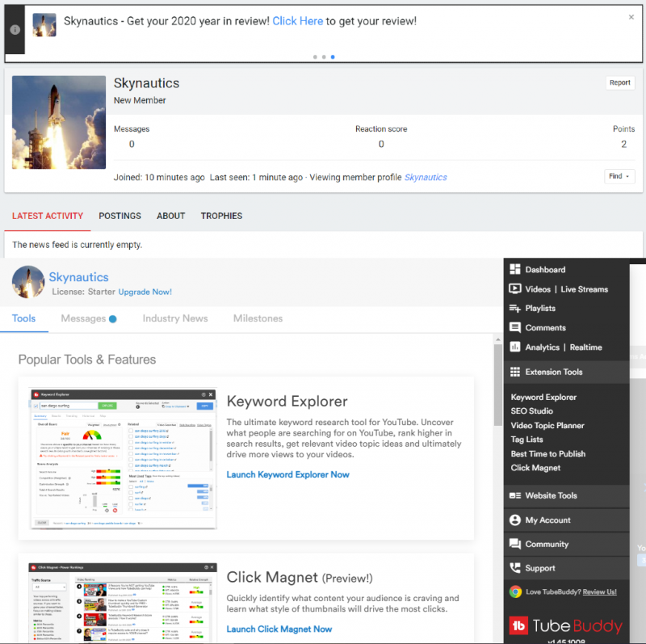
Task: Click the Report button
Action: tap(619, 82)
